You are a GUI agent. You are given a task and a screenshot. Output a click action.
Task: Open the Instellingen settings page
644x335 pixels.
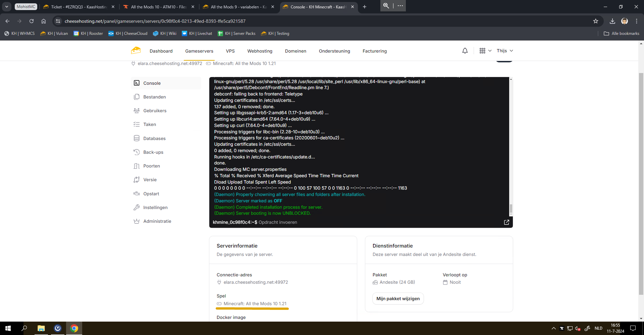tap(155, 208)
